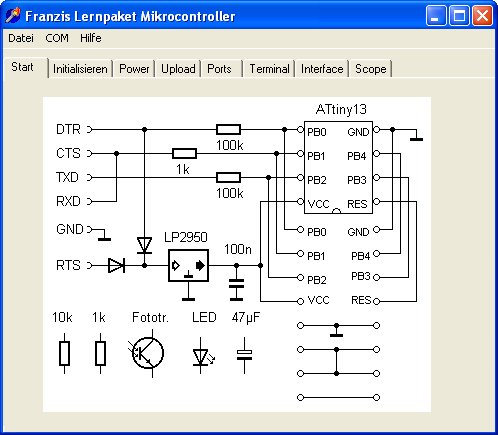Switch to the Interface tab
Image resolution: width=498 pixels, height=435 pixels.
tap(322, 69)
